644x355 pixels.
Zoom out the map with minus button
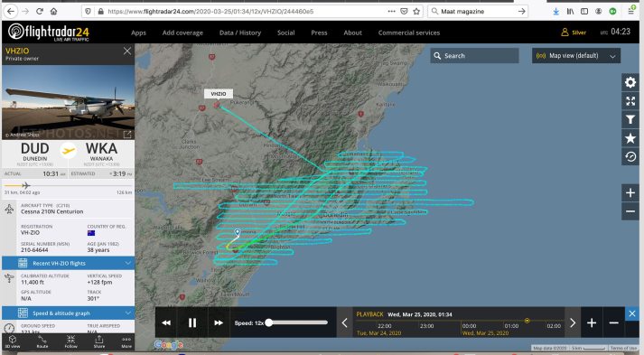coord(630,211)
